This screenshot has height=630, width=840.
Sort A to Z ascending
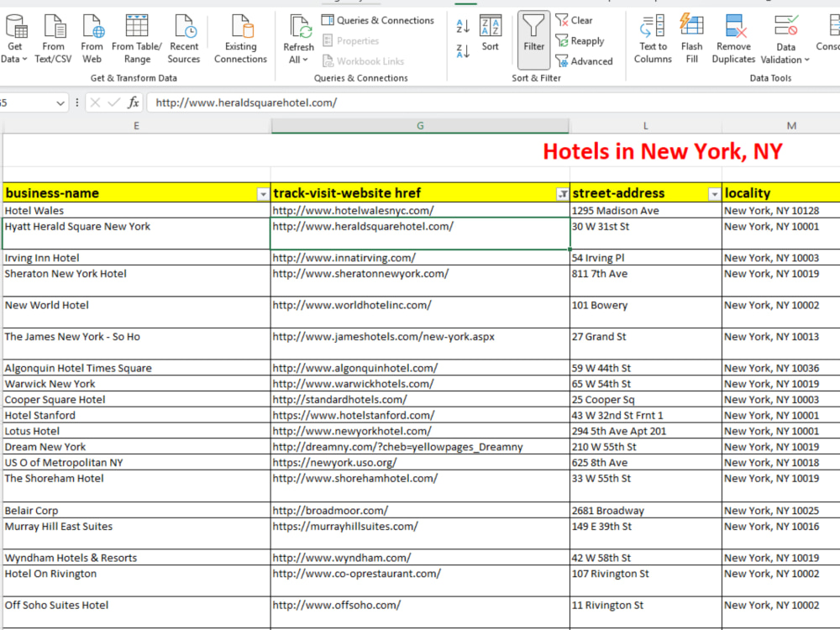coord(463,25)
